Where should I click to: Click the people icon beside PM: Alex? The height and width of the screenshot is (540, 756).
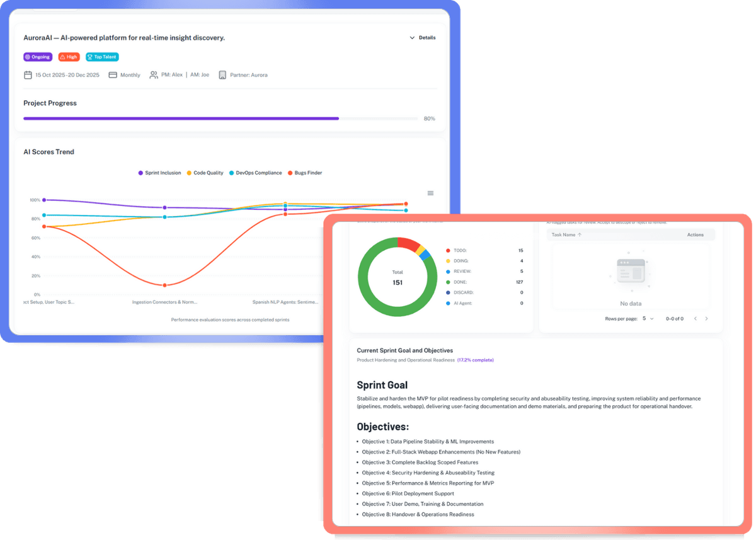[x=154, y=75]
